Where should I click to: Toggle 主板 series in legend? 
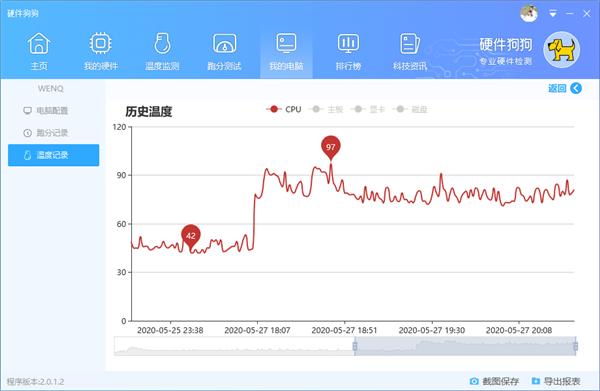326,109
